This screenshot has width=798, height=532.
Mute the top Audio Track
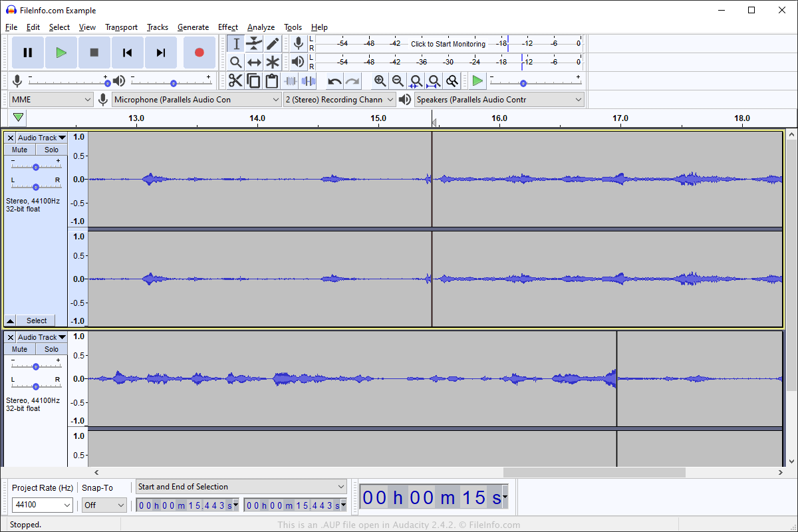[20, 150]
